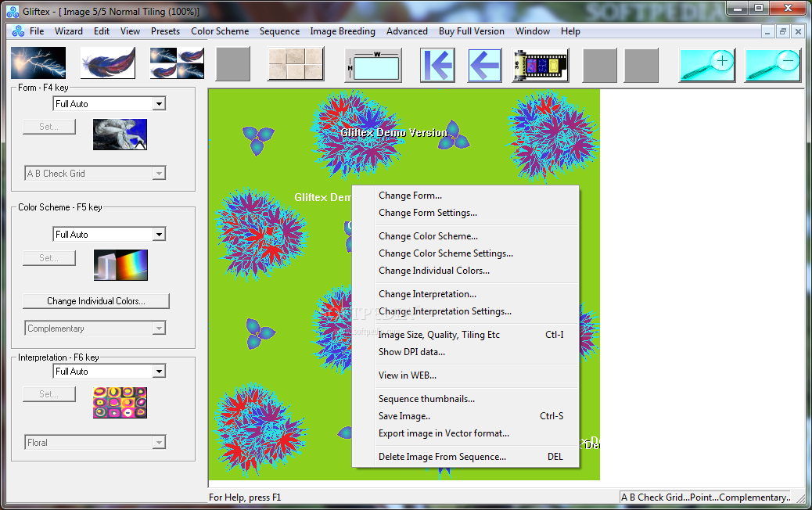812x510 pixels.
Task: Choose Delete Image From Sequence...
Action: click(465, 457)
